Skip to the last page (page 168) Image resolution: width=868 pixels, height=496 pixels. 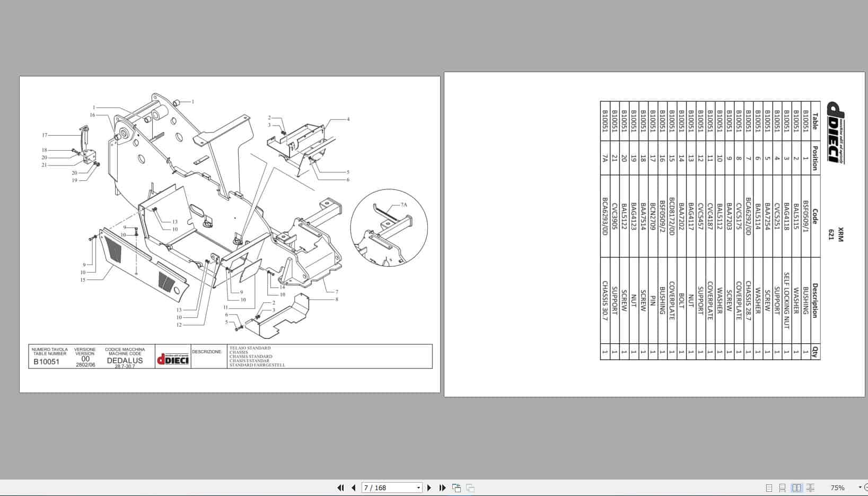tap(442, 487)
